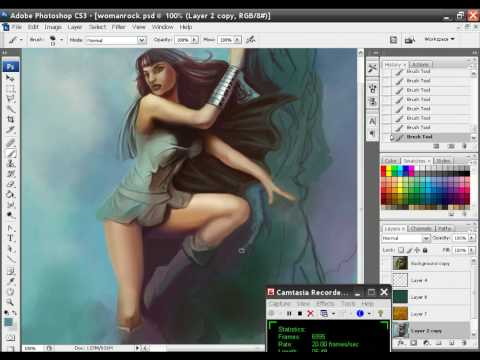Create a new layer in the Layers panel
The width and height of the screenshot is (480, 360).
(451, 343)
